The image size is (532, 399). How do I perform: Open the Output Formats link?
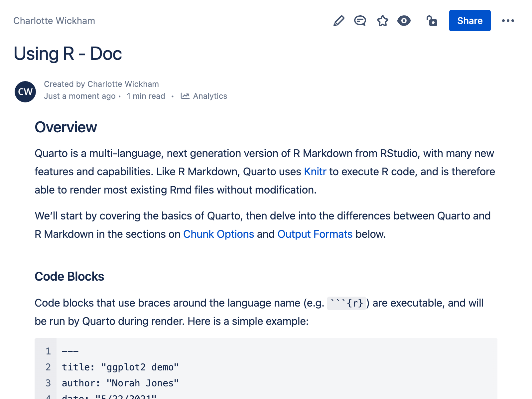(x=315, y=234)
